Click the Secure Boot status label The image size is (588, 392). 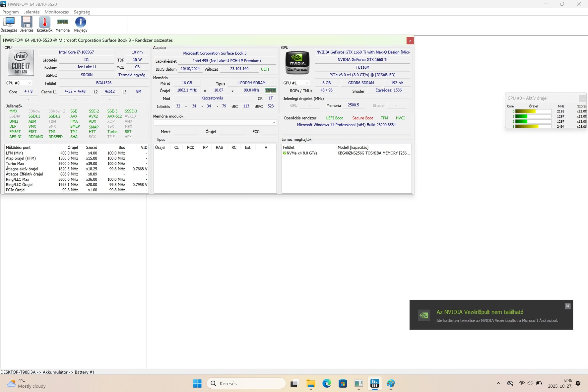(x=362, y=118)
